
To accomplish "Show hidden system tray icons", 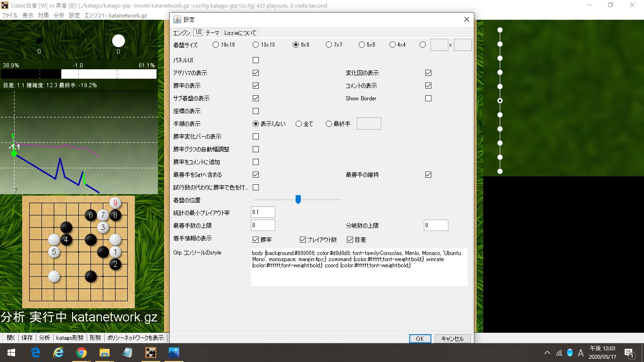I will pos(547,353).
